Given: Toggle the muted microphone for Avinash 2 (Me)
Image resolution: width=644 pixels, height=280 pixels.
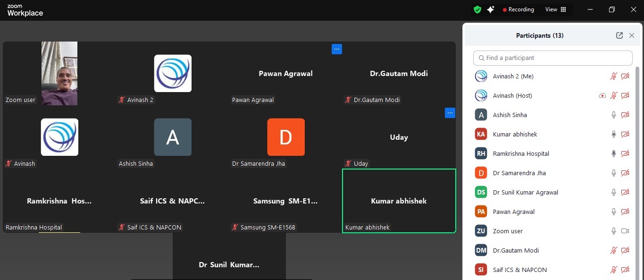Looking at the screenshot, I should [x=614, y=76].
